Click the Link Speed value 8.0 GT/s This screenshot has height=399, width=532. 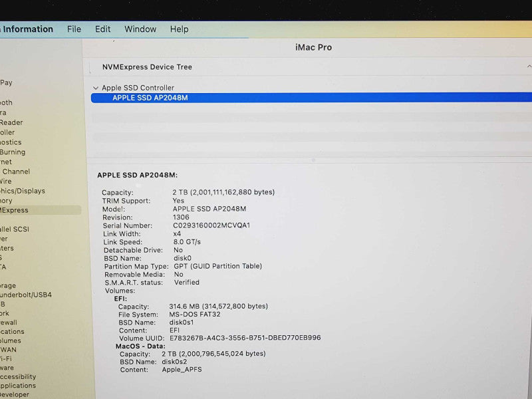point(187,242)
